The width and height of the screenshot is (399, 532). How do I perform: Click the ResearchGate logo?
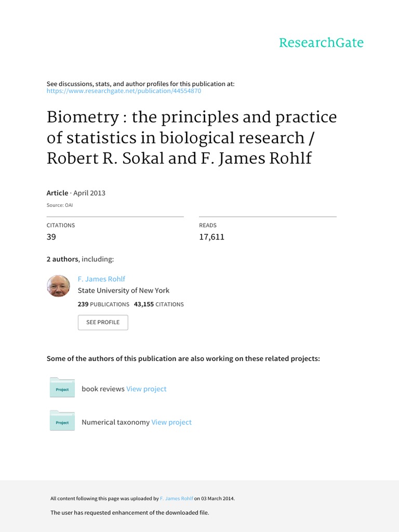tap(321, 43)
